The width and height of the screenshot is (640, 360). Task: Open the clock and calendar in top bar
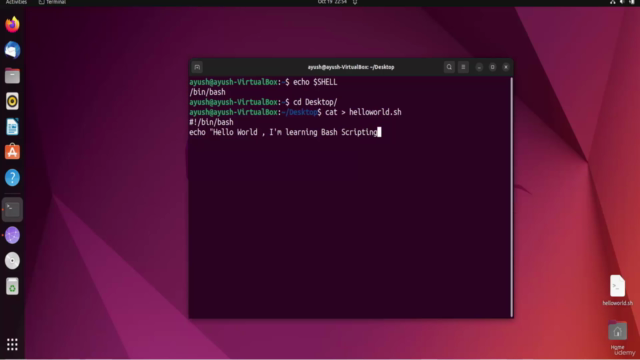point(332,2)
